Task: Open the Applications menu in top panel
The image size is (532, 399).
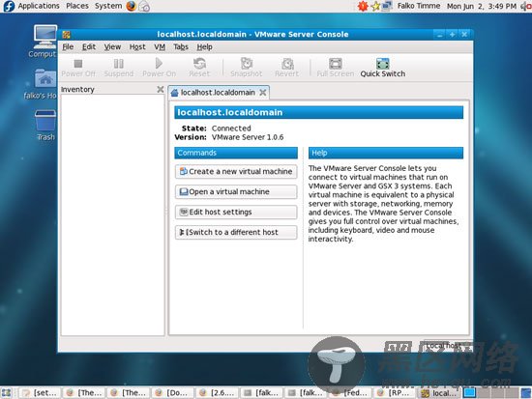Action: tap(39, 6)
